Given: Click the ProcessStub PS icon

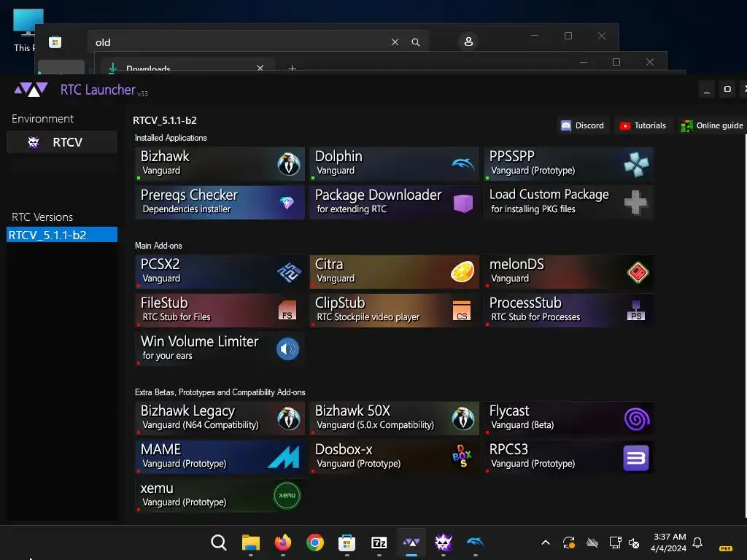Looking at the screenshot, I should [x=636, y=311].
